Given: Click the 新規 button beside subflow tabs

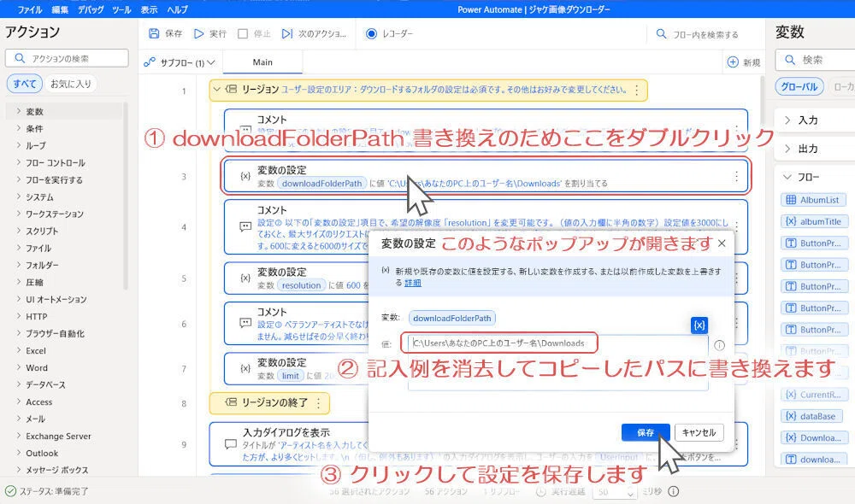Looking at the screenshot, I should (744, 62).
